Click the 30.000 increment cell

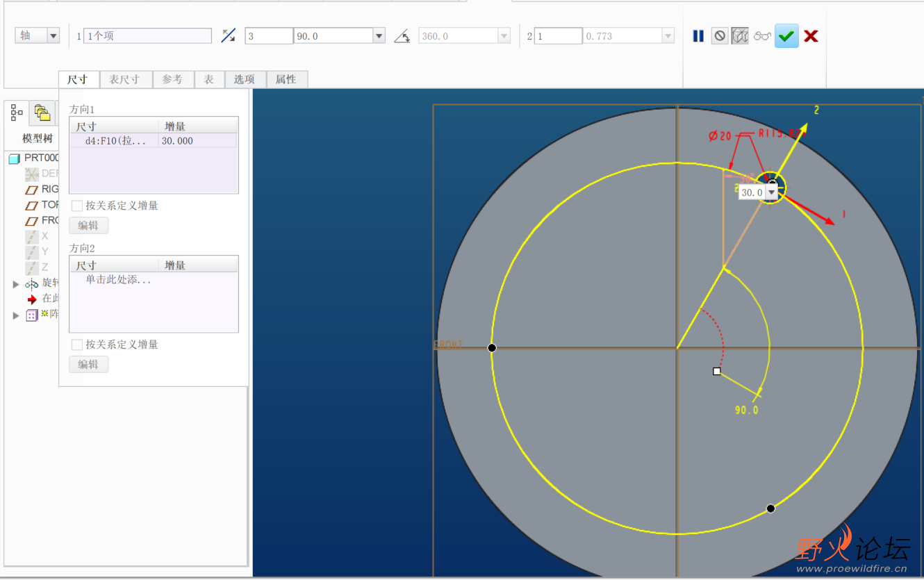pyautogui.click(x=198, y=141)
